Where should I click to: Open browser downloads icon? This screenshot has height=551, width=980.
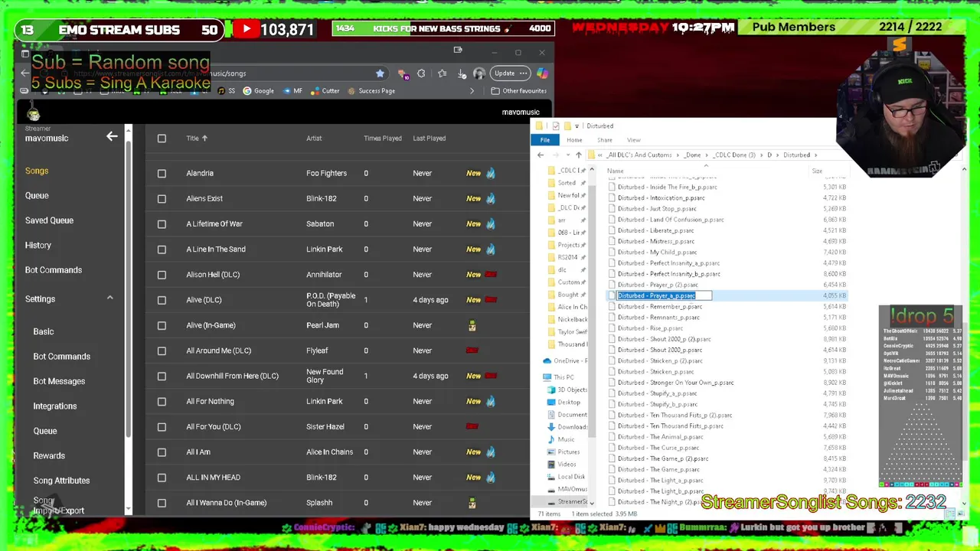point(462,73)
